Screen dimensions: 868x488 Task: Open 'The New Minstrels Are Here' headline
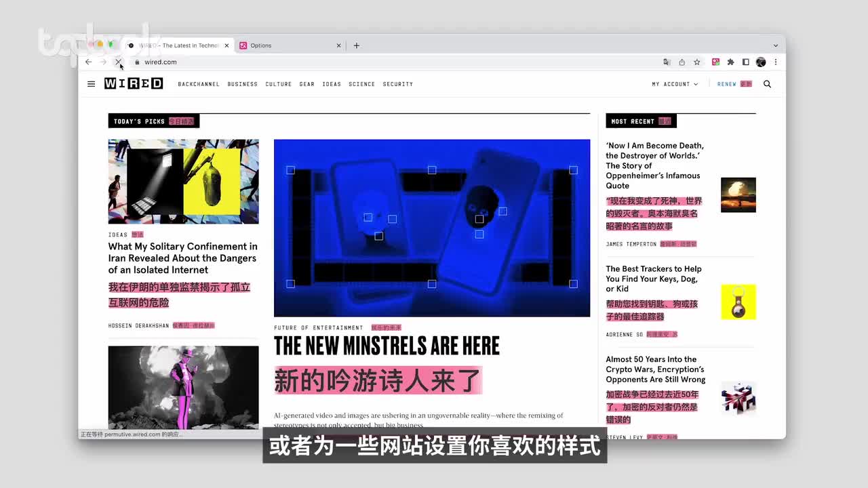pos(387,346)
